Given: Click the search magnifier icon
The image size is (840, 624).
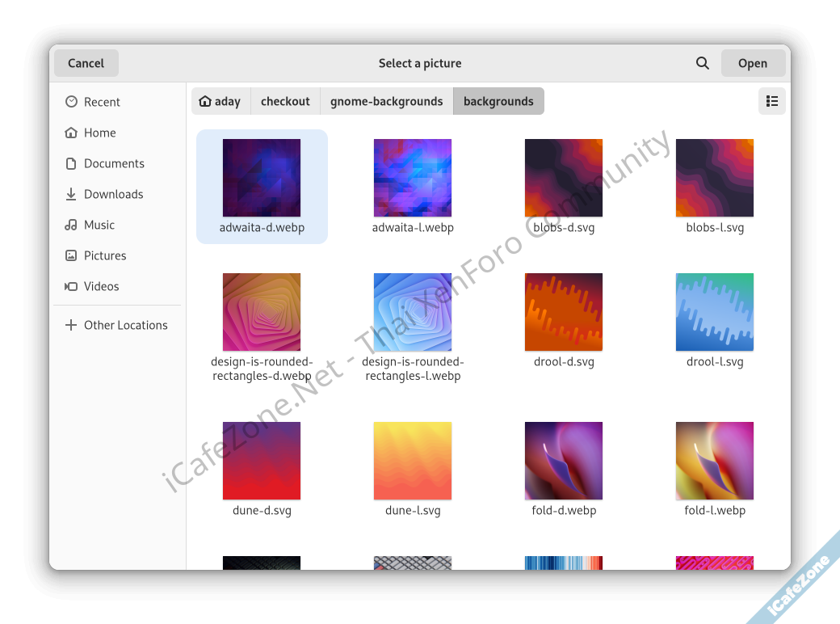Looking at the screenshot, I should coord(703,63).
